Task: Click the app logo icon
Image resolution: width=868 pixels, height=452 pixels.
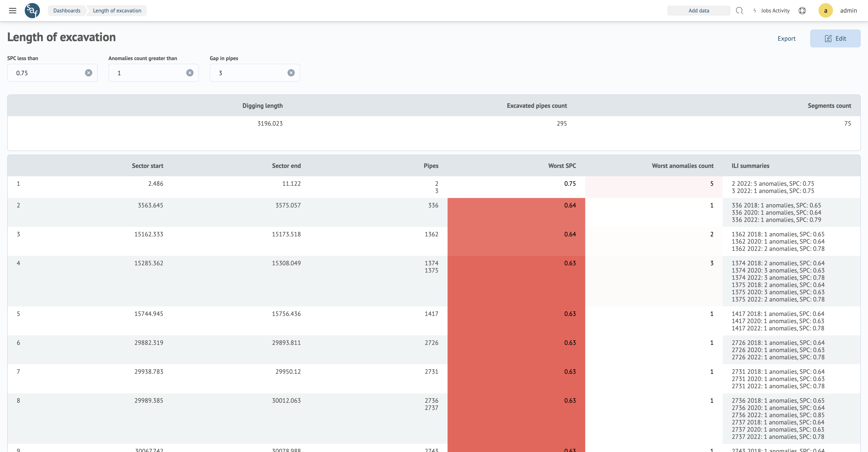Action: 32,10
